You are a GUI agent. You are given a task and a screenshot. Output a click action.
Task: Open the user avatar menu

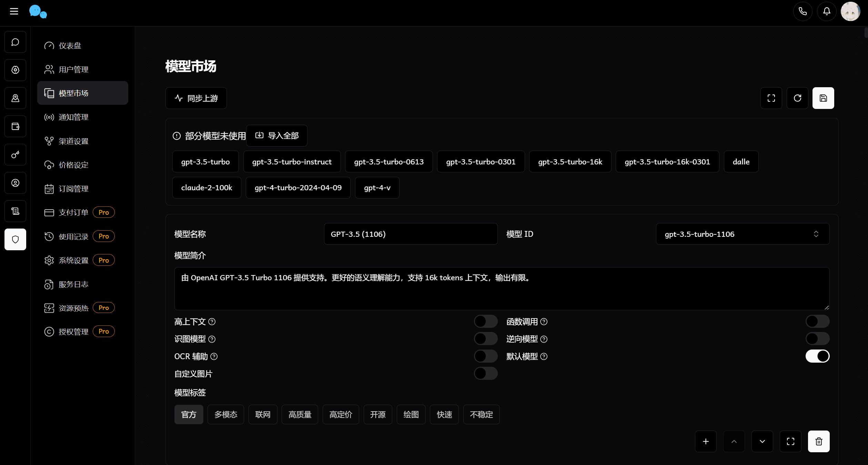coord(850,11)
